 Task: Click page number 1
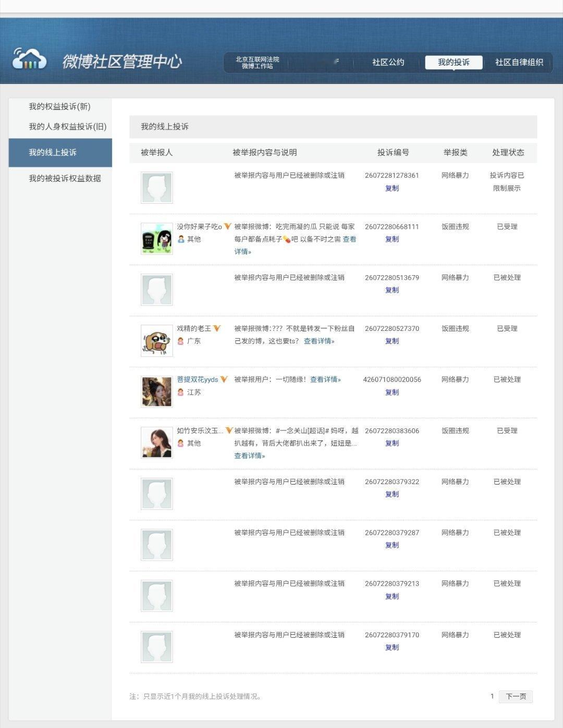(492, 696)
